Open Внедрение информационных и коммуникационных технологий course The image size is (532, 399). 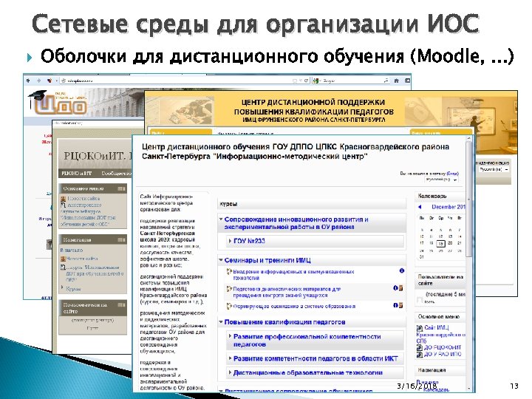coord(293,274)
